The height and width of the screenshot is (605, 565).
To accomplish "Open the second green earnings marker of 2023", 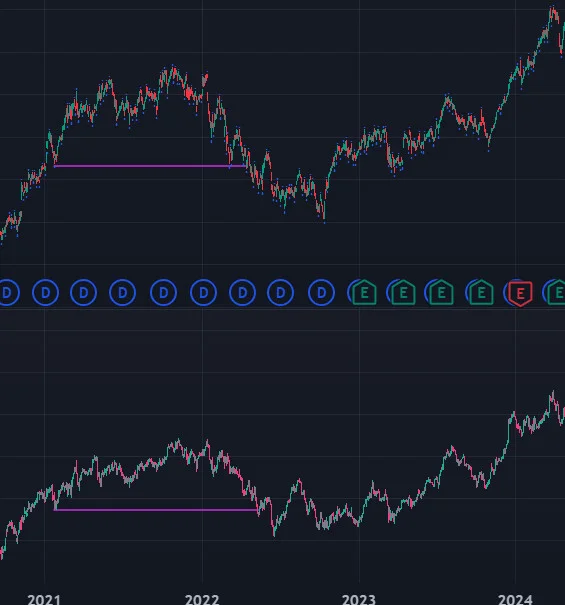I will pos(403,293).
